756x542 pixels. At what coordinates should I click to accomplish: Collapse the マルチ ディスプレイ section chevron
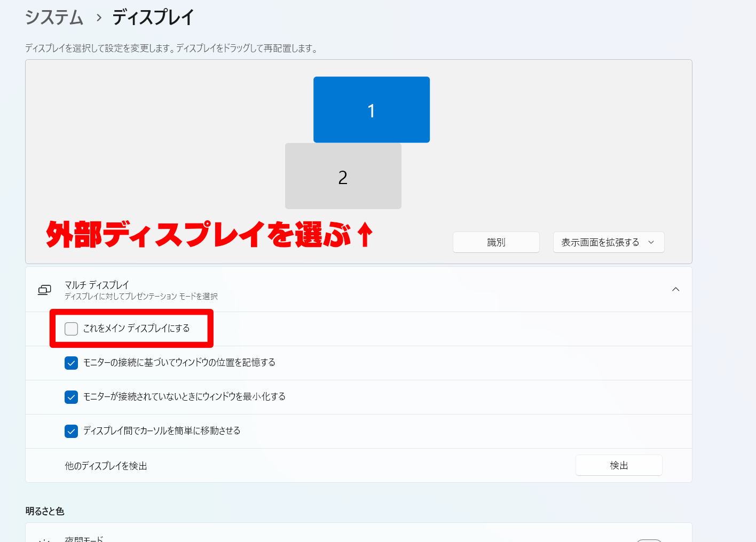click(x=675, y=289)
